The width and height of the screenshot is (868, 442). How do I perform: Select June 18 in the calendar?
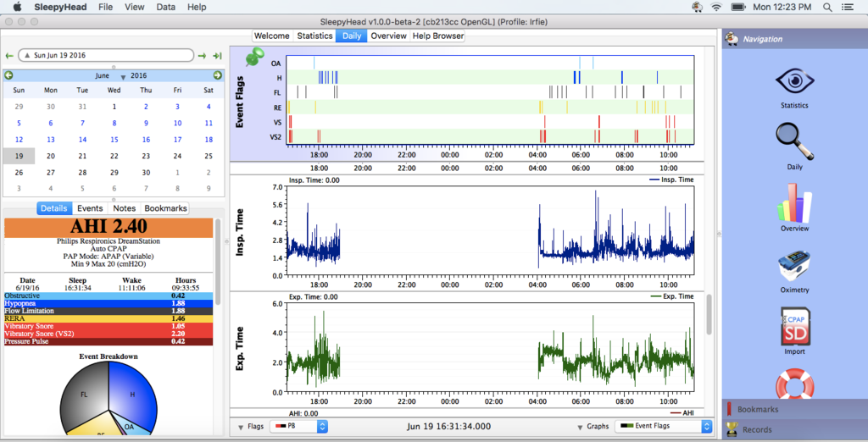[x=209, y=140]
